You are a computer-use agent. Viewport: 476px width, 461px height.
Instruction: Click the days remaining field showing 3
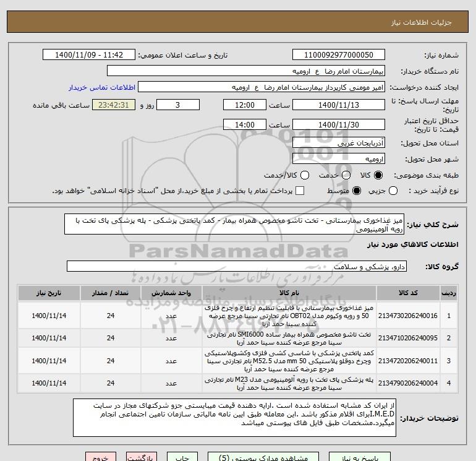click(178, 105)
